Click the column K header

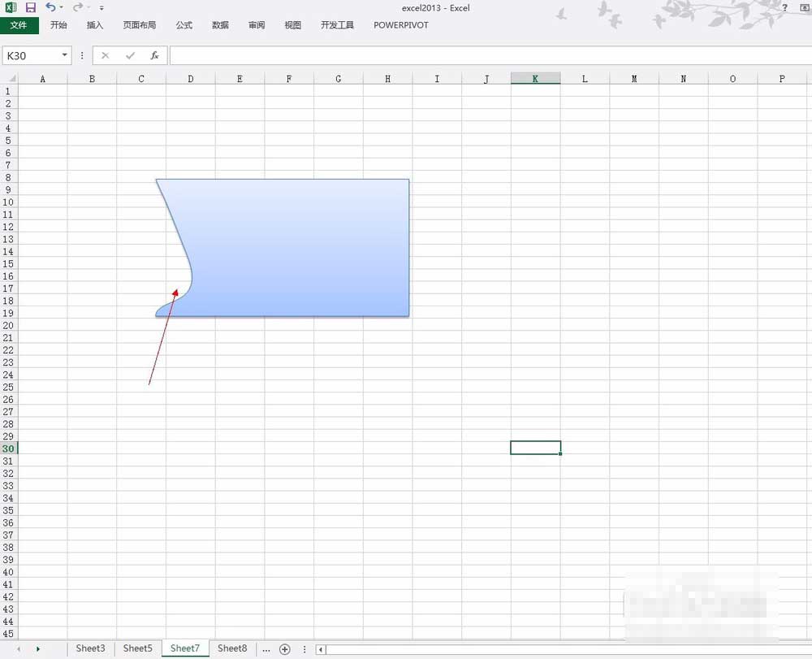(535, 79)
